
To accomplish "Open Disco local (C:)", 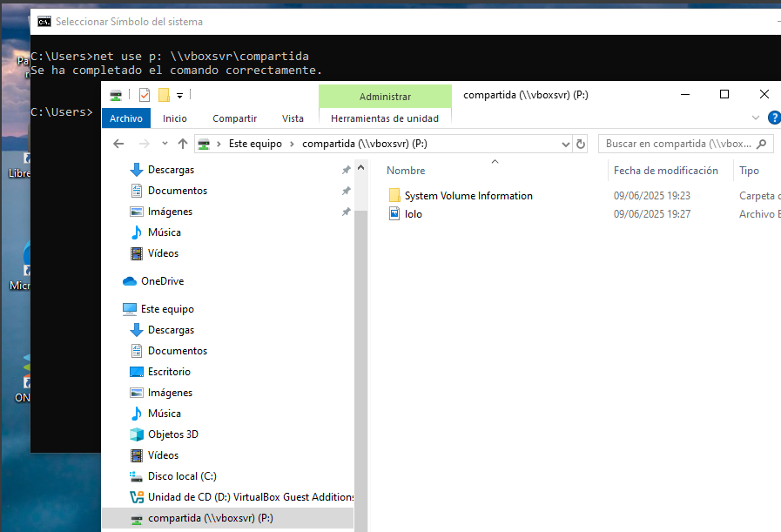I will point(182,476).
